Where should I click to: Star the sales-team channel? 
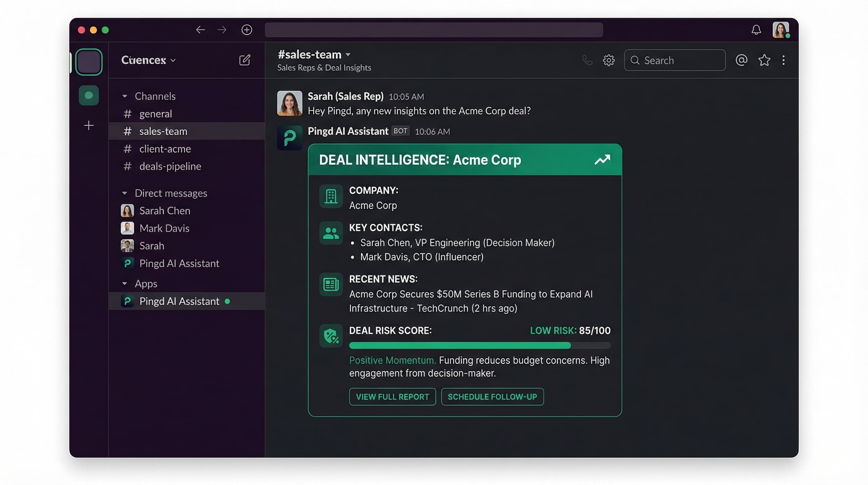764,60
